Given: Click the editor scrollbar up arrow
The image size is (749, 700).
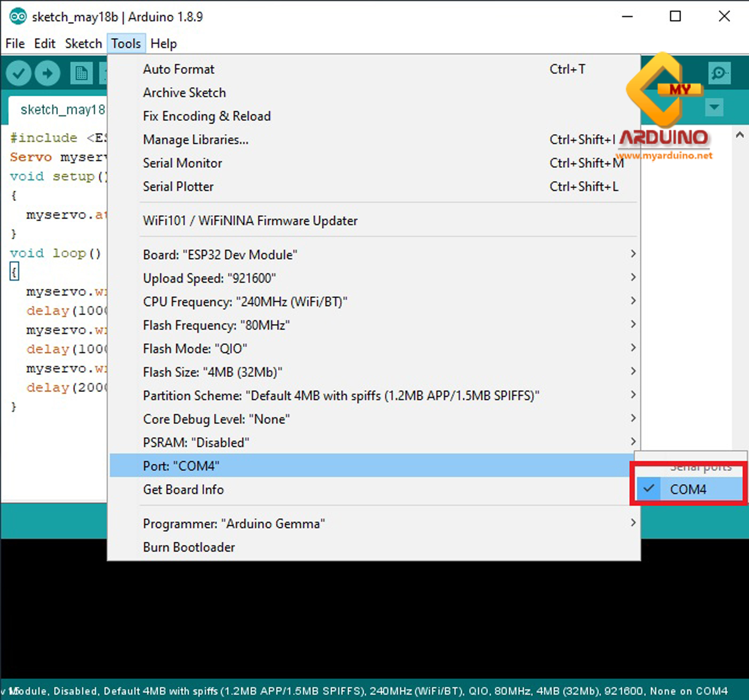Looking at the screenshot, I should click(x=740, y=135).
